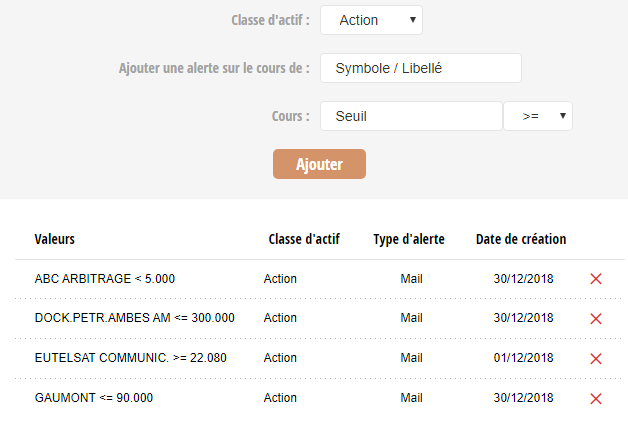Select the EUTELSAT COMMUNIC. >= 22.080 entry
Viewport: 628px width, 426px height.
(x=320, y=358)
